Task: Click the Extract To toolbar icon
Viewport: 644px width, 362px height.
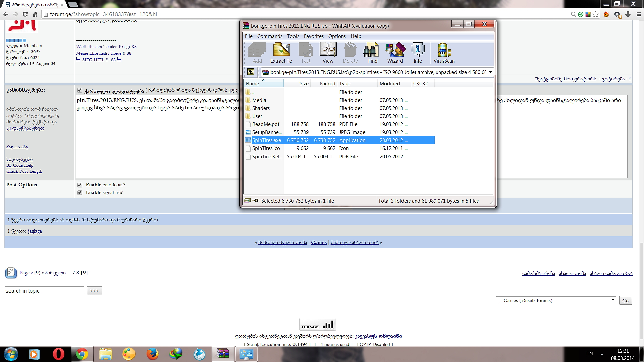Action: [x=281, y=53]
